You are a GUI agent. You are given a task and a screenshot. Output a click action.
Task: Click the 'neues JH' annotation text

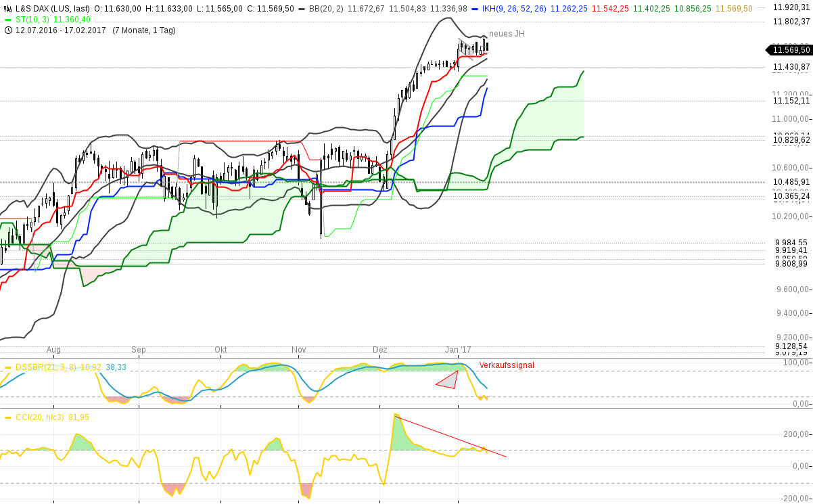(507, 34)
